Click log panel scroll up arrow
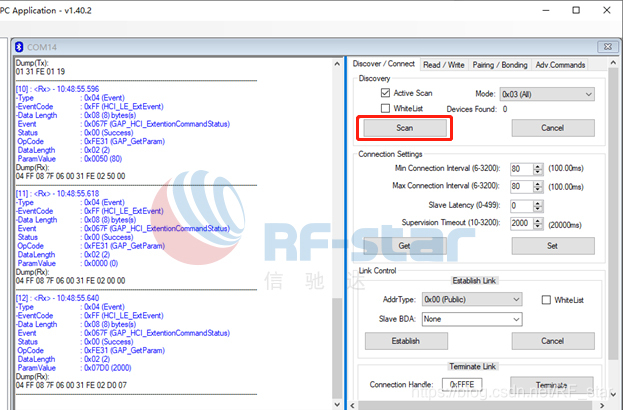 click(x=337, y=64)
